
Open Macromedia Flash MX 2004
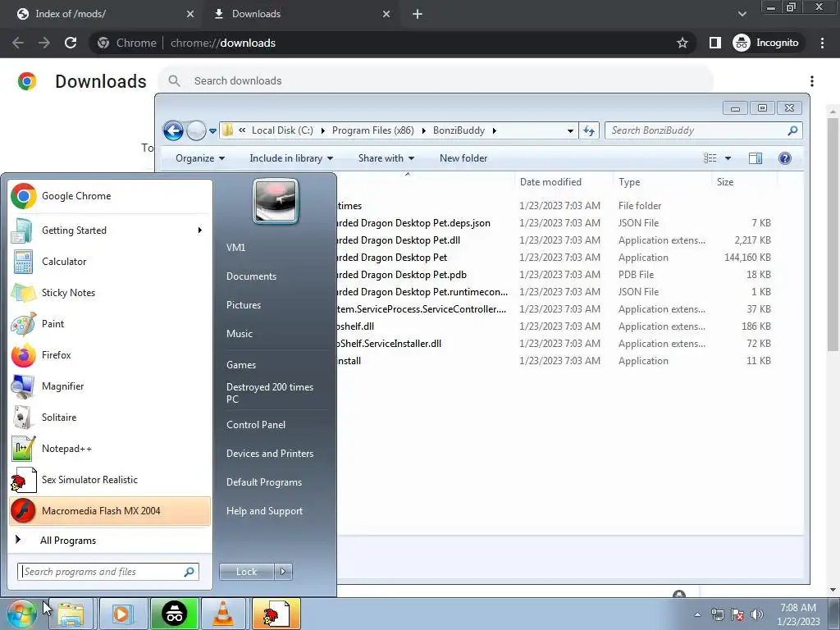click(x=110, y=511)
